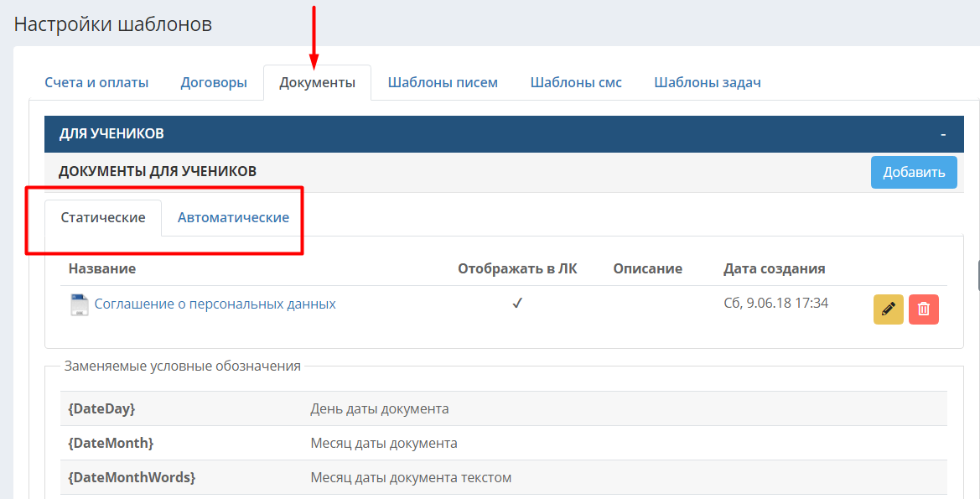
Task: Click the description Месяц даты документа текстом
Action: [x=411, y=478]
